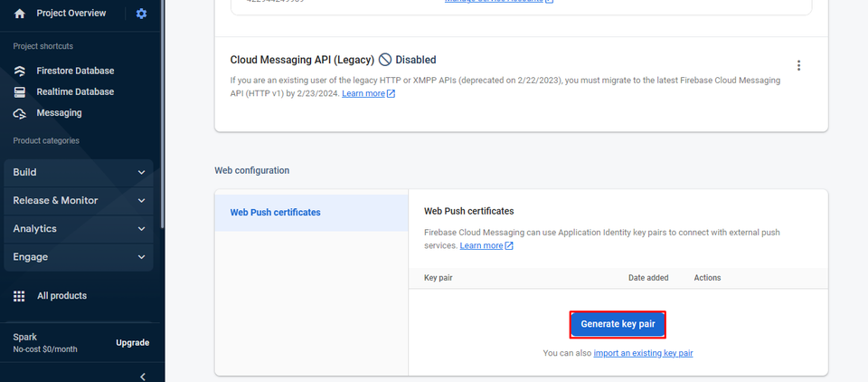Click the Actions column header
This screenshot has width=868, height=382.
click(707, 278)
